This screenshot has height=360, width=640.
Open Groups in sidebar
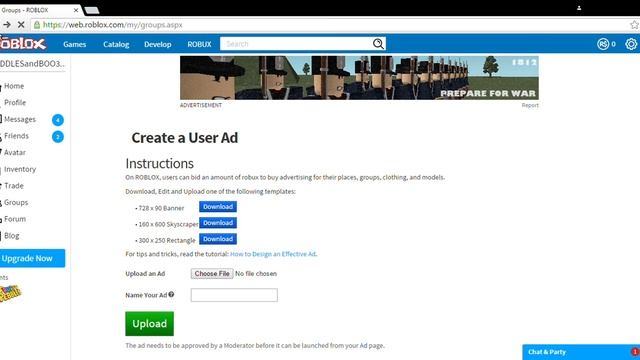coord(16,202)
